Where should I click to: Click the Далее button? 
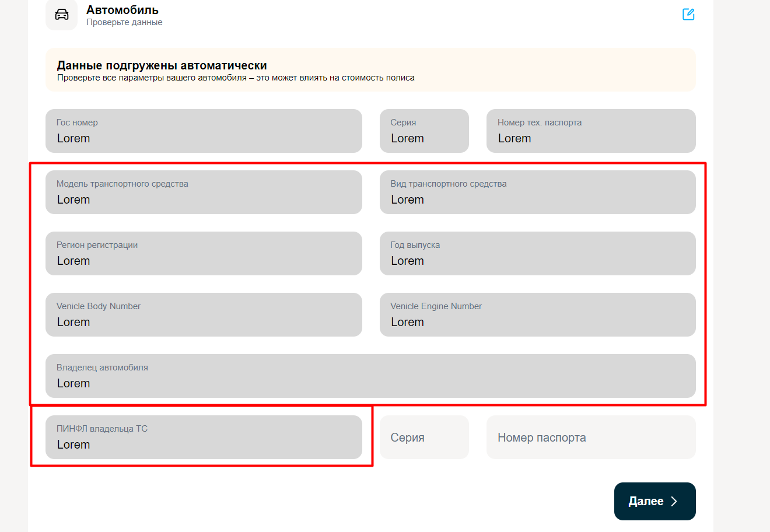(x=655, y=501)
